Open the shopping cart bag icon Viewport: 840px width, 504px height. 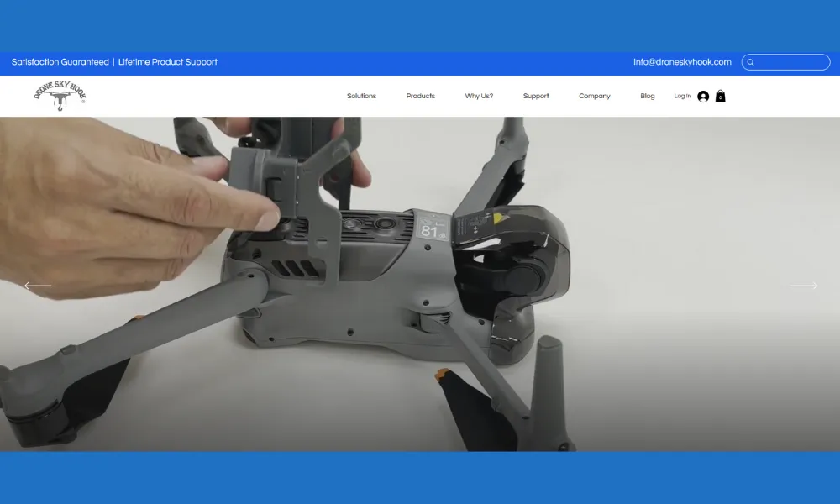[720, 97]
